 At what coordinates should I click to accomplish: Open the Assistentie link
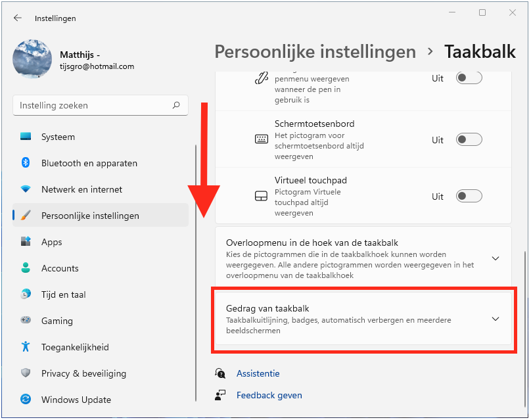click(258, 373)
